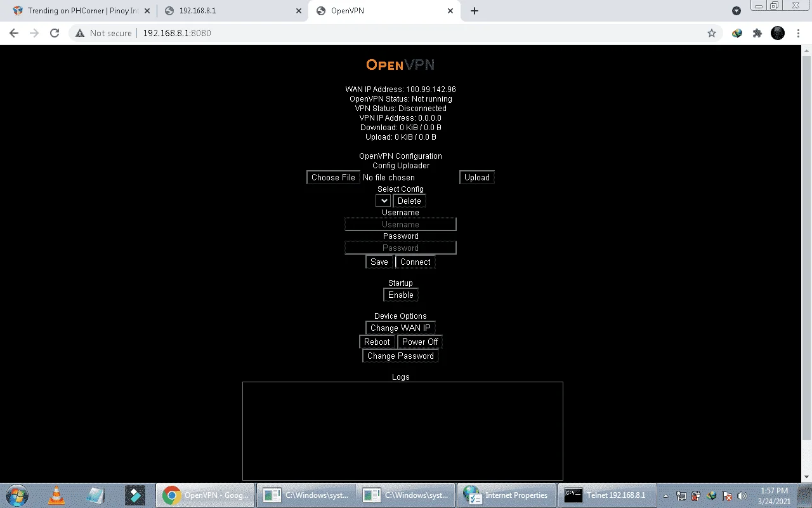Open the pinned notepad-like taskbar icon
The height and width of the screenshot is (508, 812).
click(96, 495)
